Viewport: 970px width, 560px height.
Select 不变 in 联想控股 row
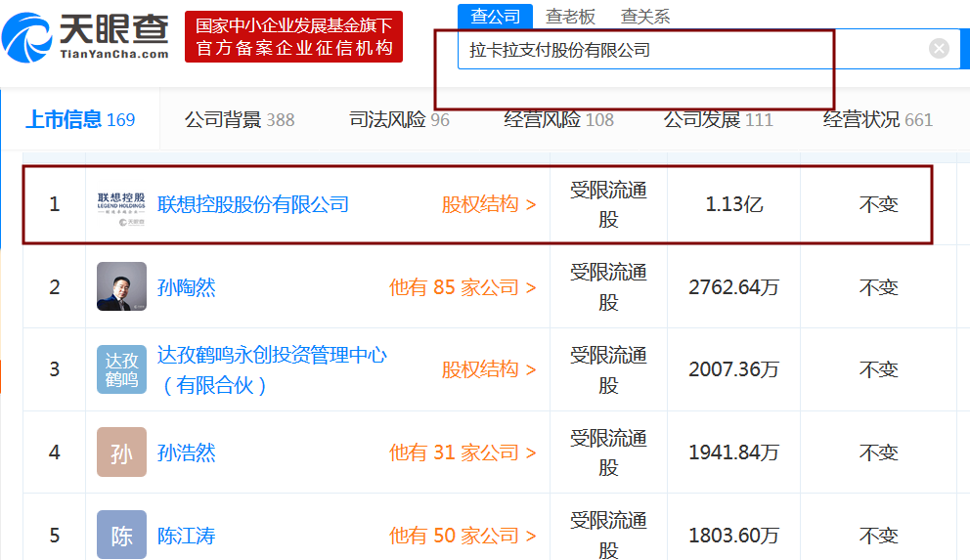[878, 204]
